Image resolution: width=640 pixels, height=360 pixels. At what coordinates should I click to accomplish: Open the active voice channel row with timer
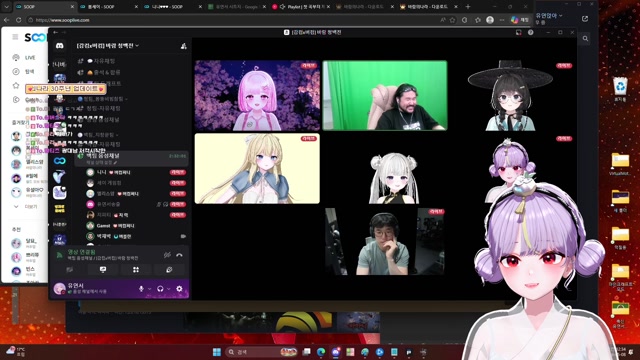[x=131, y=158]
